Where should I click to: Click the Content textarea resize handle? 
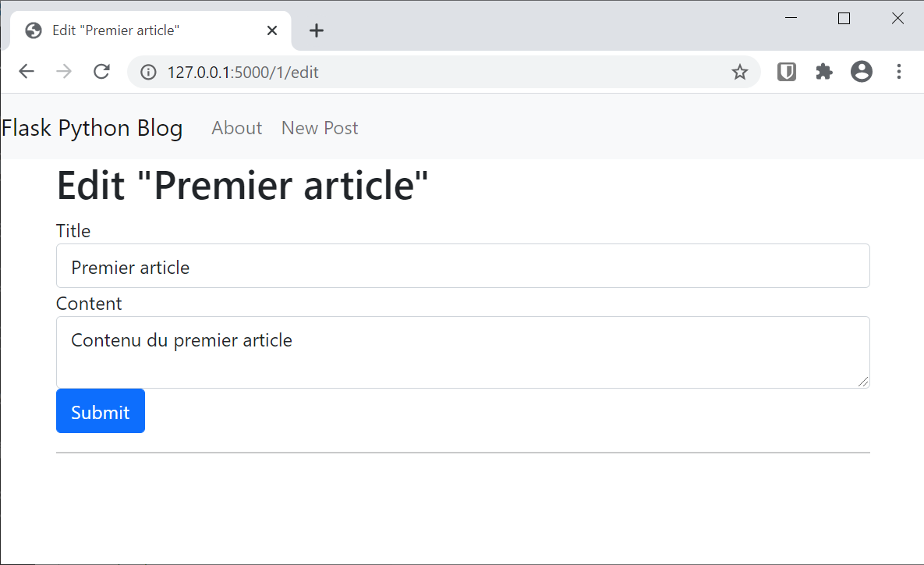click(x=863, y=382)
